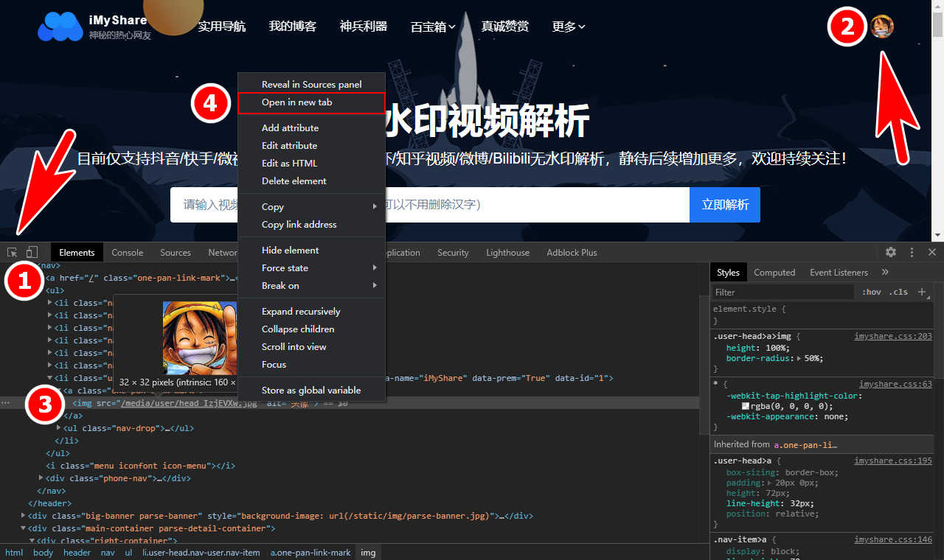Toggle the device toolbar icon in DevTools

[x=32, y=252]
